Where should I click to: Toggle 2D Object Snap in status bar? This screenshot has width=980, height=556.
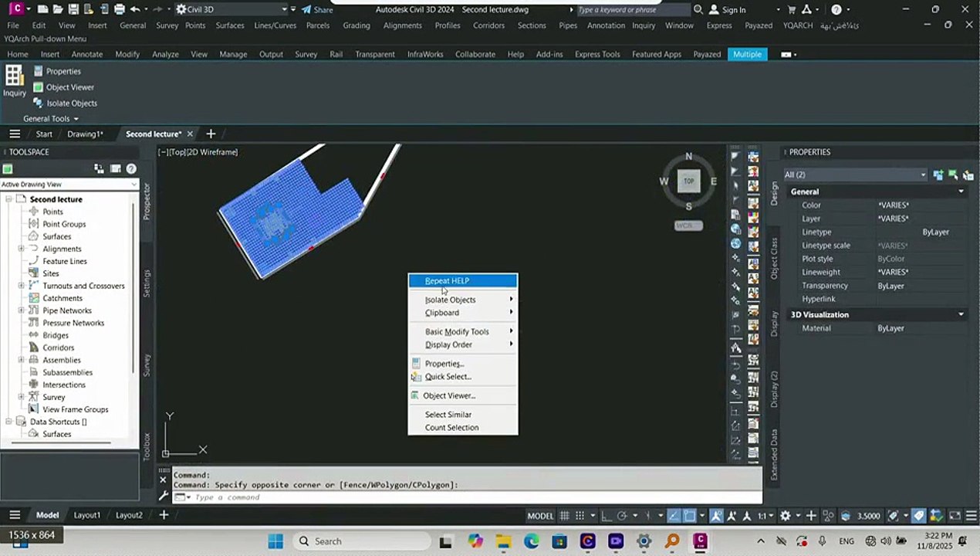(x=690, y=516)
